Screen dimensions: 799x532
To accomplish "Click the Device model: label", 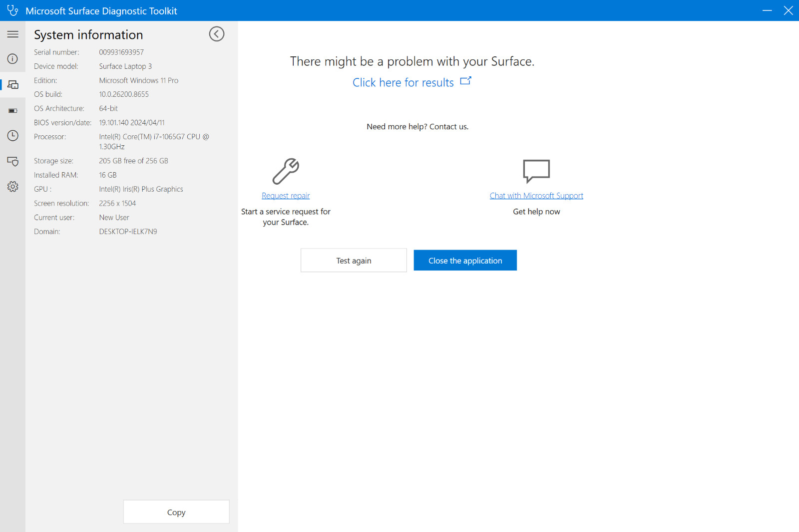I will tap(56, 66).
